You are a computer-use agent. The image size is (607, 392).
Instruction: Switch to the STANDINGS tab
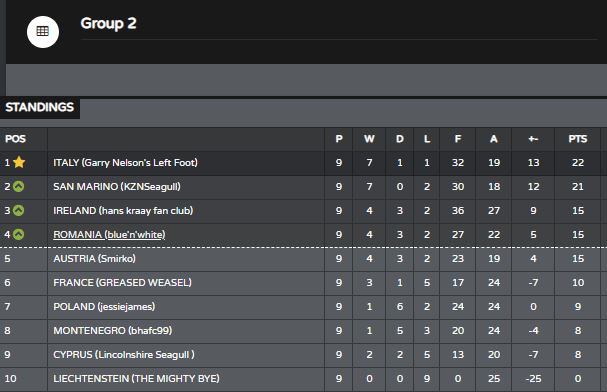39,107
